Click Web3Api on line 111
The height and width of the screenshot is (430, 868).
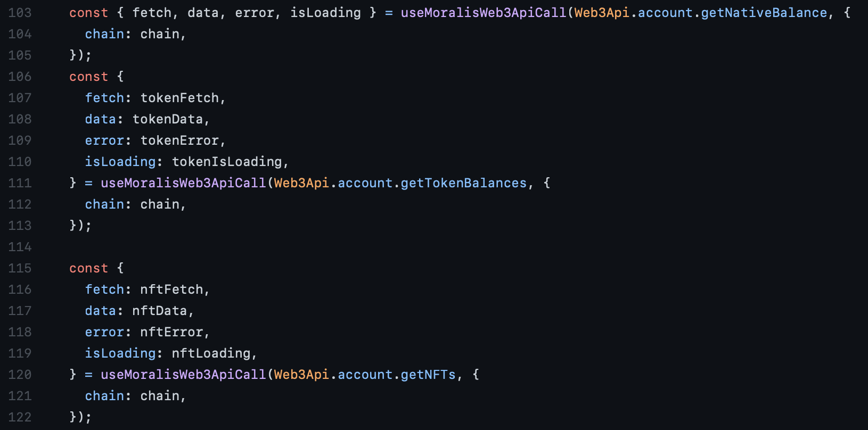pos(302,183)
